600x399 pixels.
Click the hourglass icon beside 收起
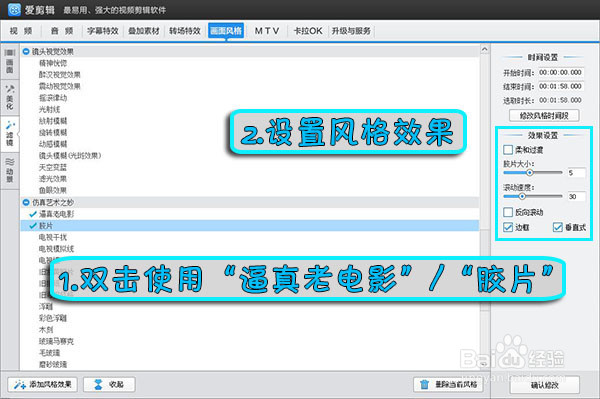[99, 384]
